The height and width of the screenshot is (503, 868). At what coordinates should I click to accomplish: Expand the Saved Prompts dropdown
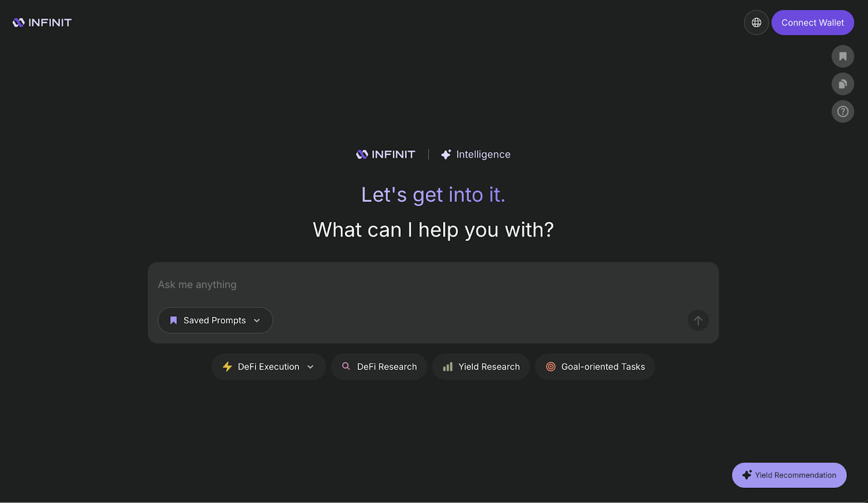[x=215, y=321]
